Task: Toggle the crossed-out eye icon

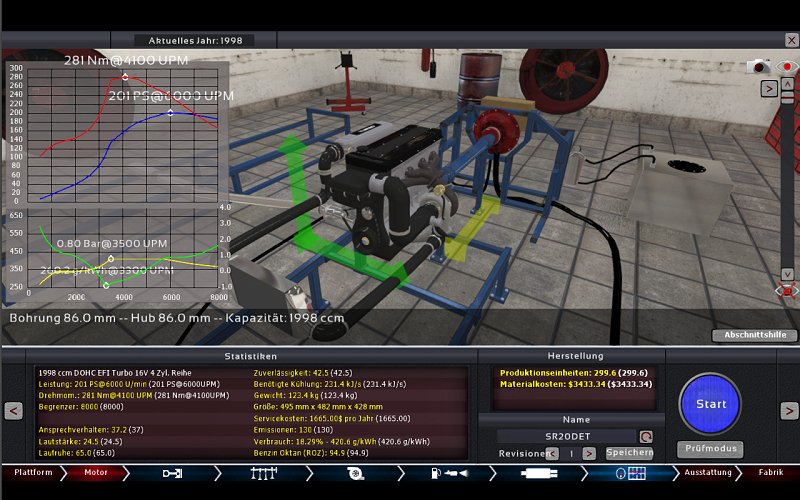Action: coord(786,291)
